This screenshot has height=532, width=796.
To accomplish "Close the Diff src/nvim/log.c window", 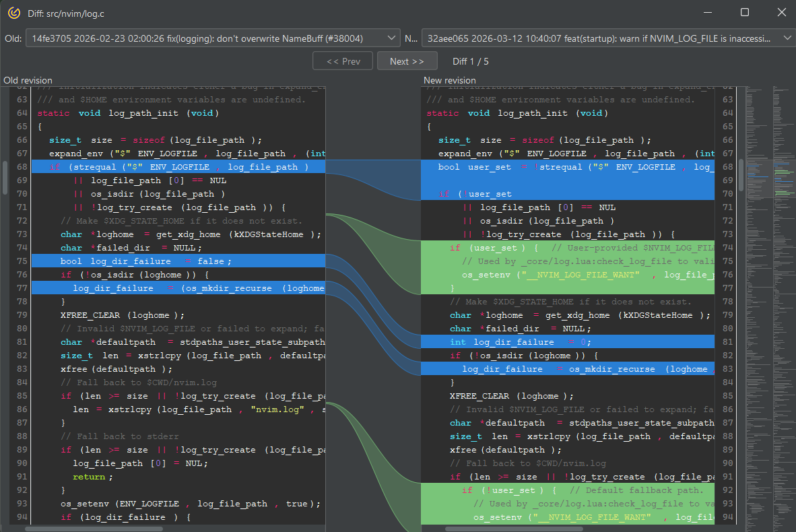I will pyautogui.click(x=781, y=12).
